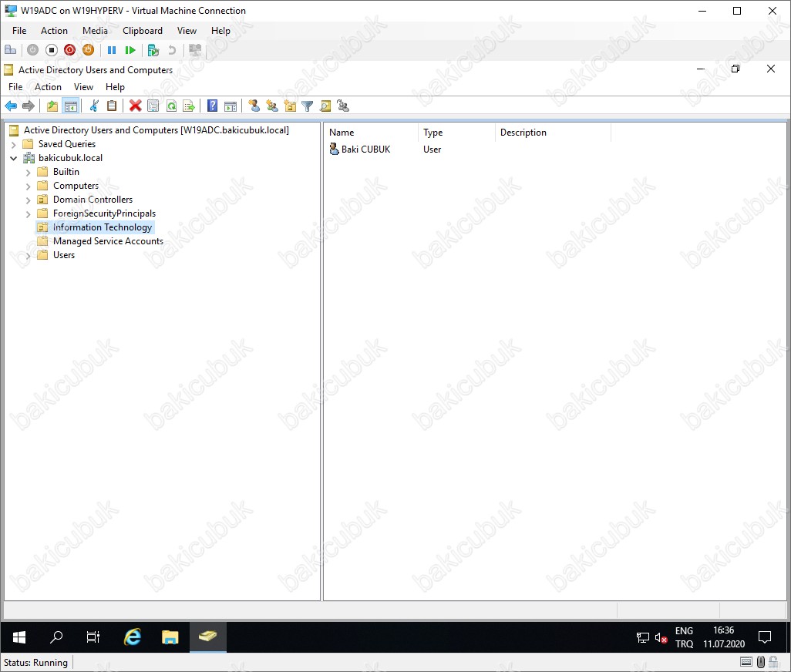The width and height of the screenshot is (791, 672).
Task: Shut down the VM using red power icon
Action: click(69, 50)
